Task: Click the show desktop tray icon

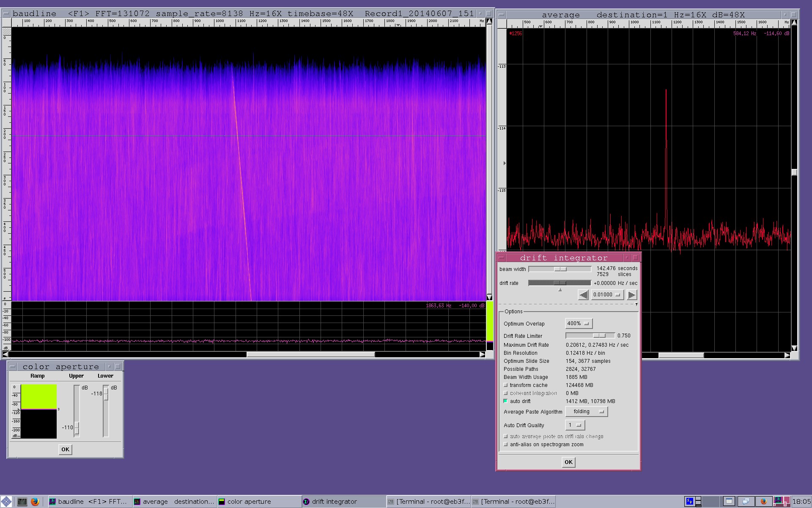Action: tap(746, 502)
